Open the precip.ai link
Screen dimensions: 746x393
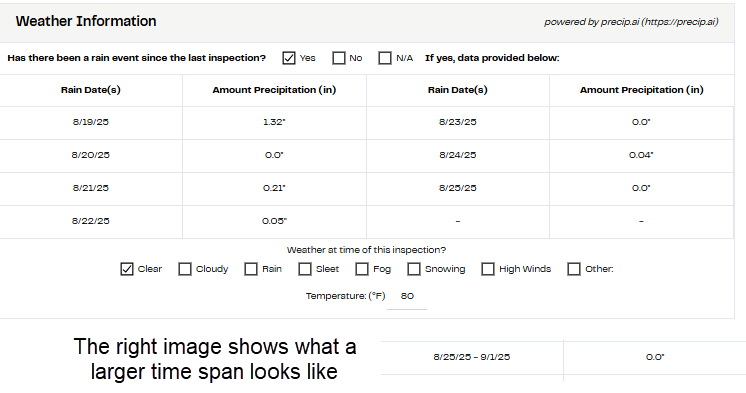(x=680, y=22)
